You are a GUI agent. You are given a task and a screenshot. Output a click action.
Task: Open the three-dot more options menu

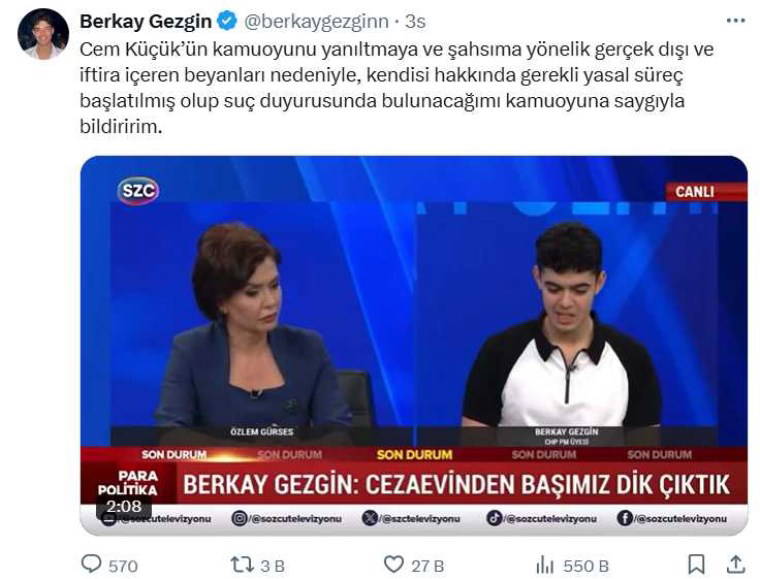[736, 21]
